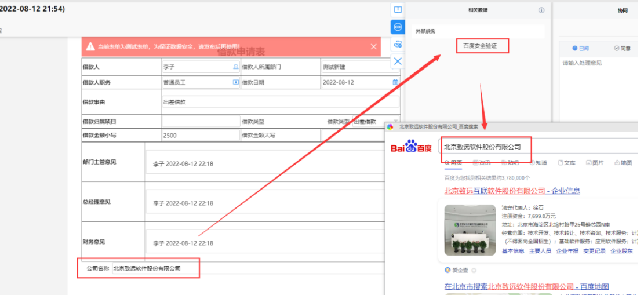Click the highlighted related-data link icon
The height and width of the screenshot is (295, 644).
(x=398, y=27)
